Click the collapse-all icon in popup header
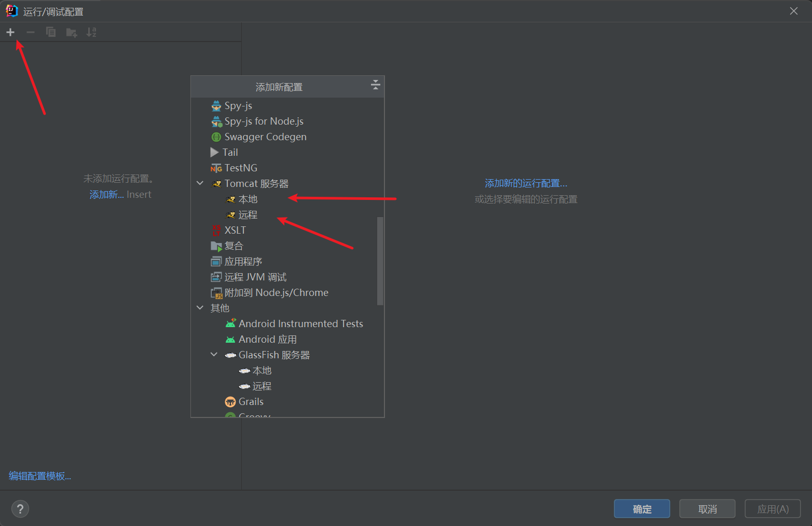The image size is (812, 526). click(376, 85)
